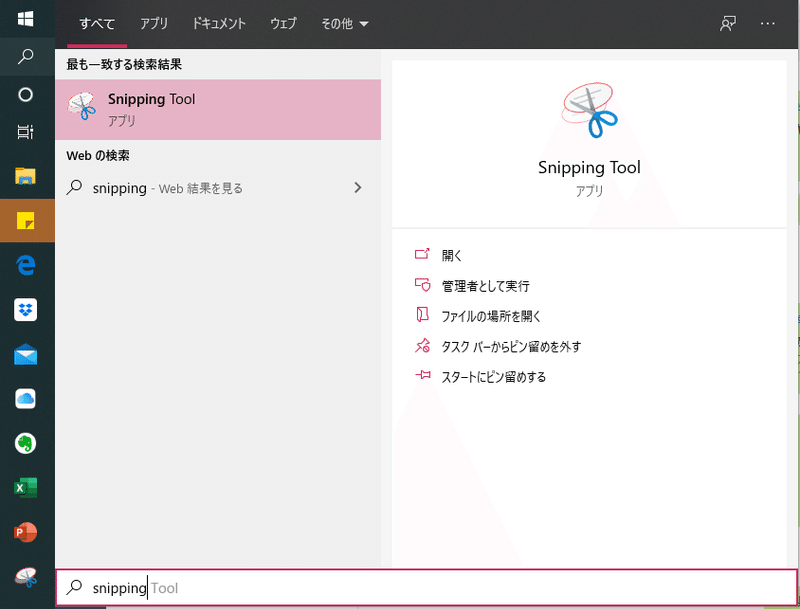Open Task View from taskbar

(x=26, y=132)
